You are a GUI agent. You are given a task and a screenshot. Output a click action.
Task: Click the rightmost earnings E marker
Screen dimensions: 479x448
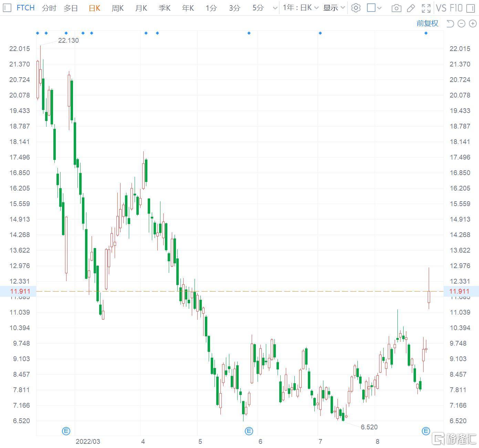coord(426,431)
